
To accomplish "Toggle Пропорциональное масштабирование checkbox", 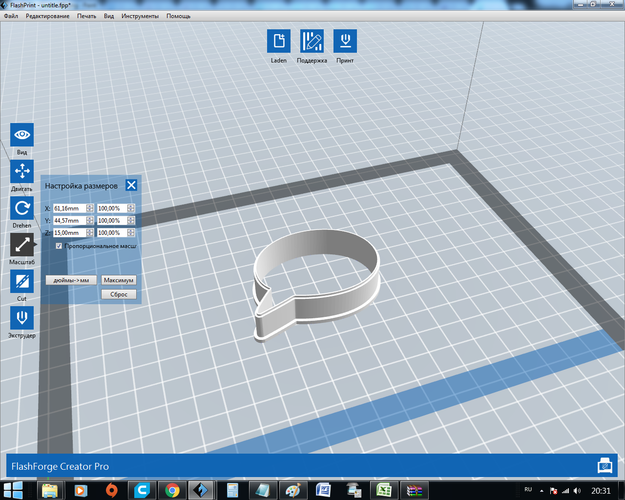I will [x=59, y=246].
